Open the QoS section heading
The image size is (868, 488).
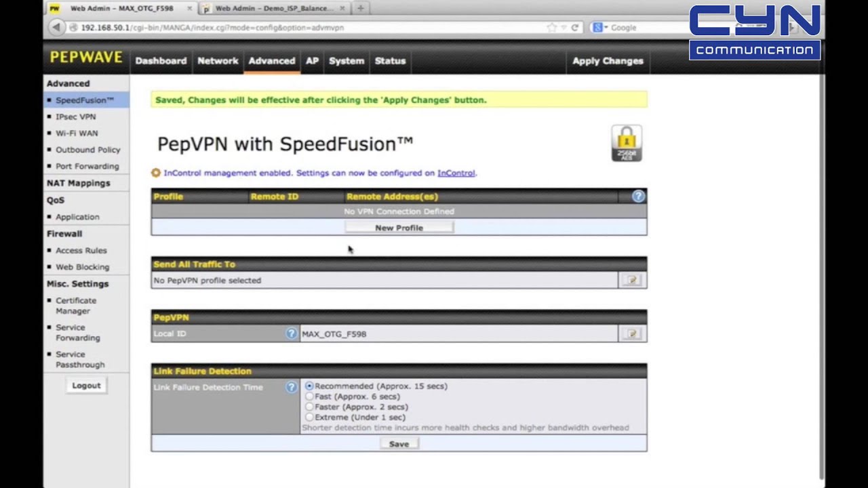[56, 200]
